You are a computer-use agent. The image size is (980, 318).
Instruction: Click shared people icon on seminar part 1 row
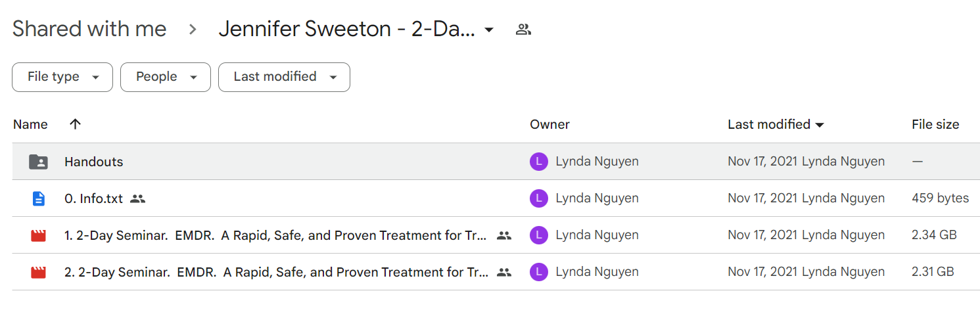pyautogui.click(x=504, y=235)
